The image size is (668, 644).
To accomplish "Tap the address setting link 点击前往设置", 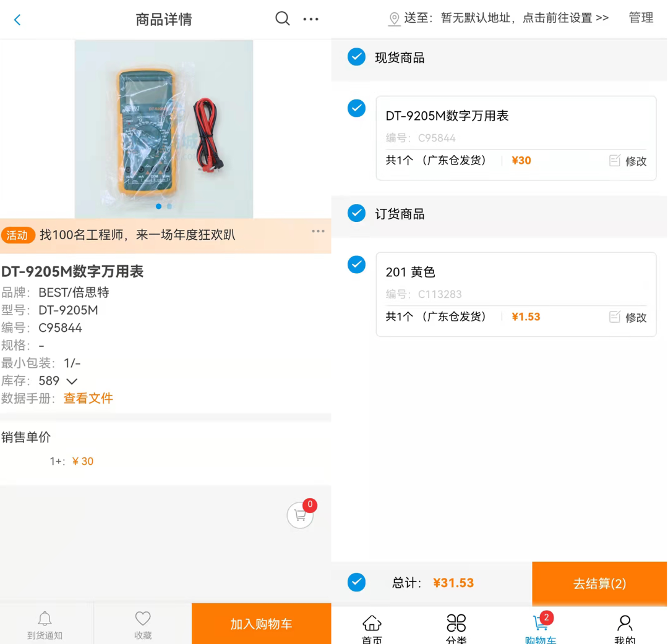I will coord(565,18).
